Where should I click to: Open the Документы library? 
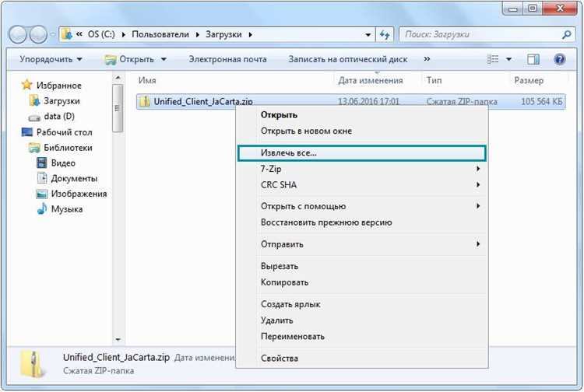click(67, 179)
